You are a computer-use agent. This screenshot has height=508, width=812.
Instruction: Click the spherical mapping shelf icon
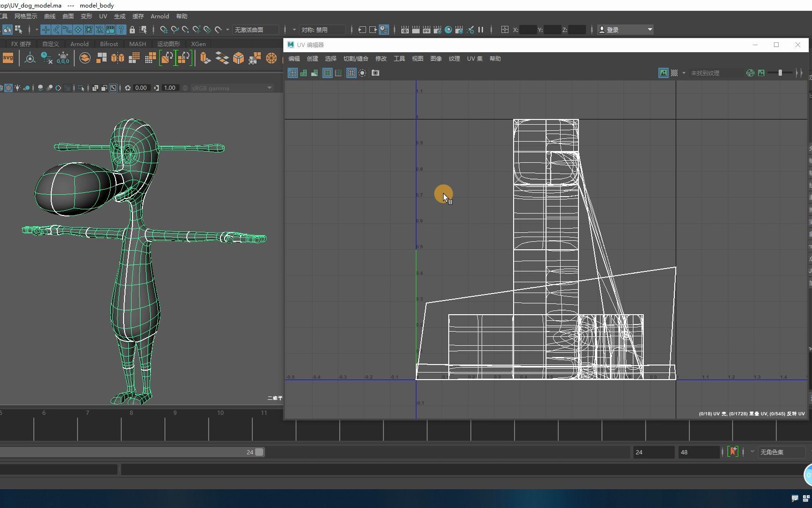click(x=272, y=58)
